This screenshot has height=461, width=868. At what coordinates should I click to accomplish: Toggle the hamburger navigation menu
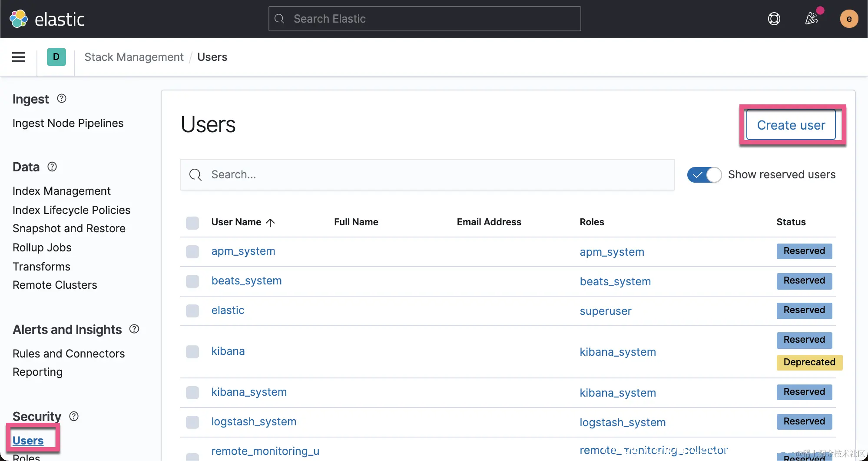click(x=19, y=57)
